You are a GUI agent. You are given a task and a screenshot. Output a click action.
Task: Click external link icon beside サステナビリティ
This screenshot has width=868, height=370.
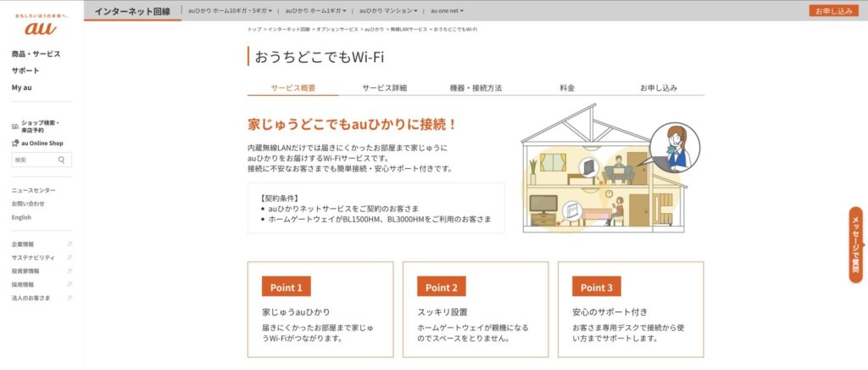tap(70, 258)
